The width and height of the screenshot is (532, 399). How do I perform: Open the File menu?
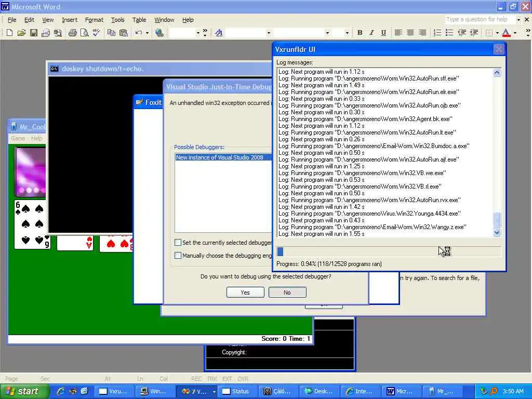pos(12,20)
